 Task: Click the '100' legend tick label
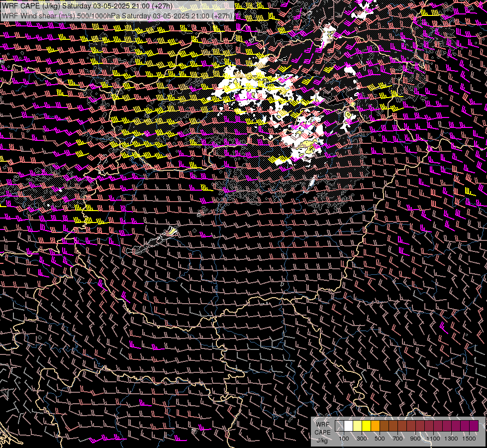(x=344, y=439)
